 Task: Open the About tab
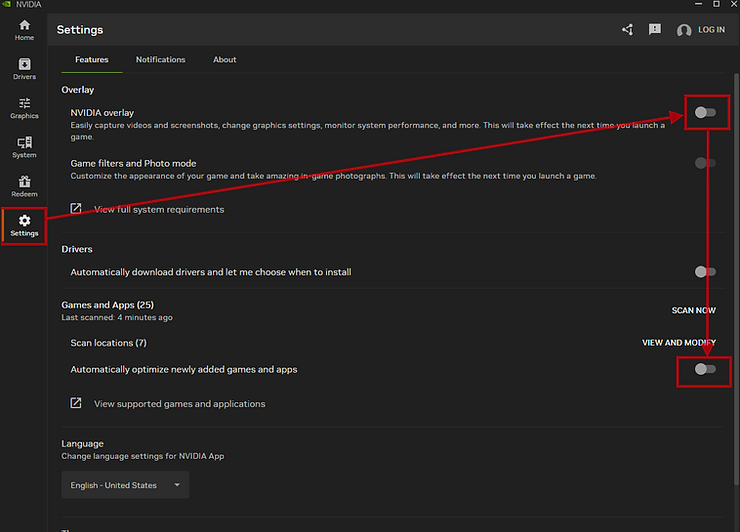[x=225, y=59]
